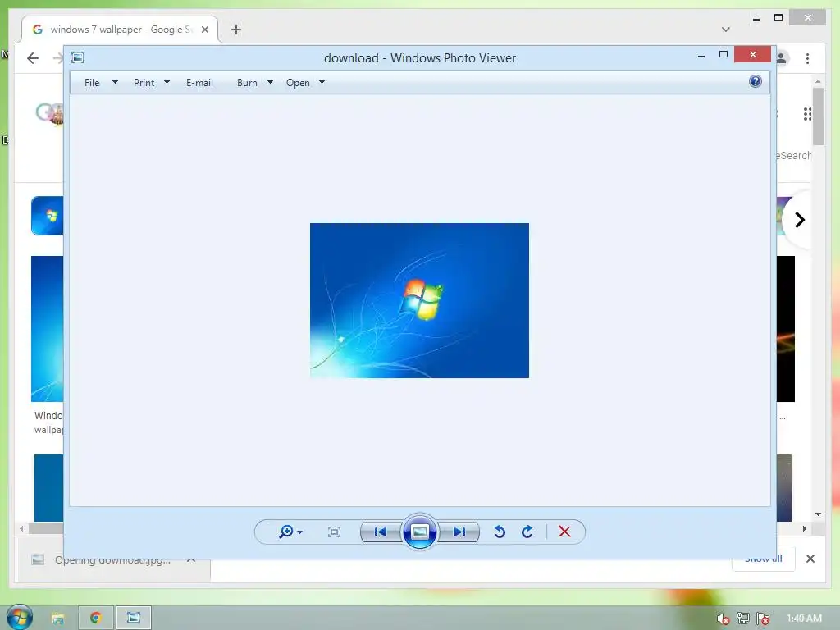Go to the previous photo
The image size is (840, 630).
pyautogui.click(x=381, y=532)
